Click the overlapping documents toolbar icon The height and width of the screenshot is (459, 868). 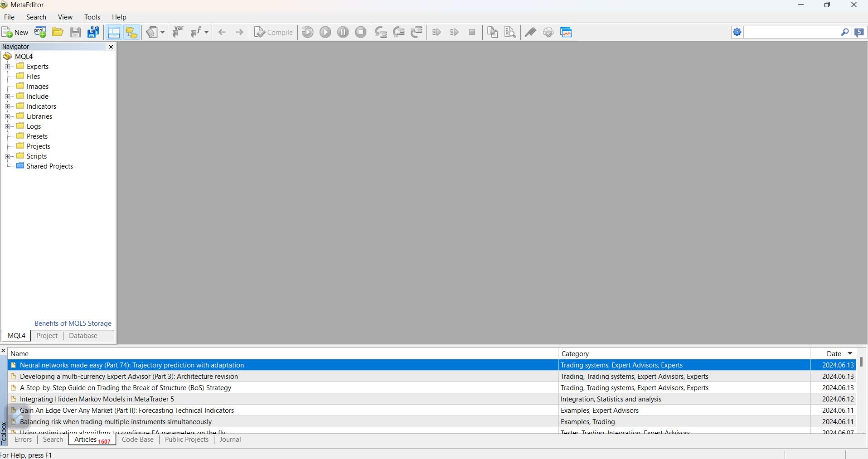pyautogui.click(x=492, y=32)
